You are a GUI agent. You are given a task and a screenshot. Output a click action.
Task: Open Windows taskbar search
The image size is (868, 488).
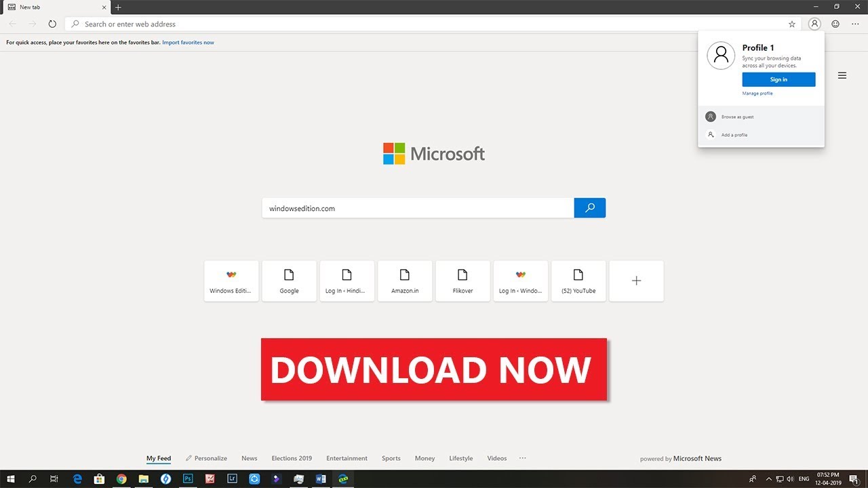[x=33, y=479]
